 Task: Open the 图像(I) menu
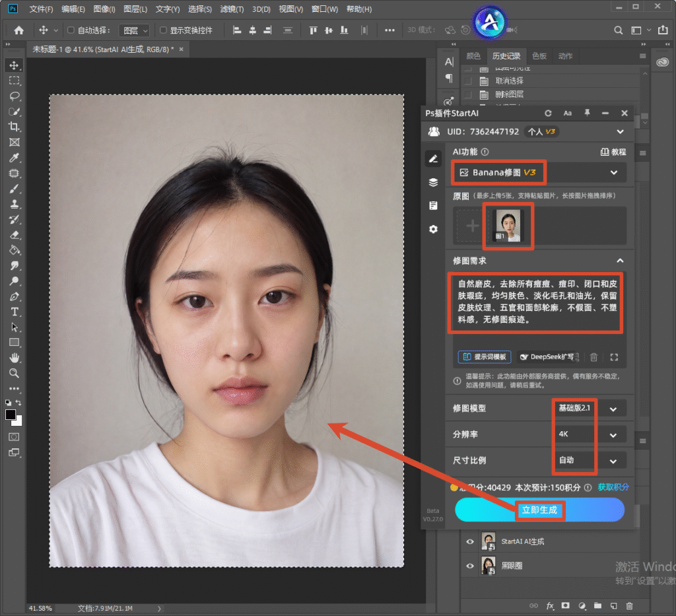[104, 9]
